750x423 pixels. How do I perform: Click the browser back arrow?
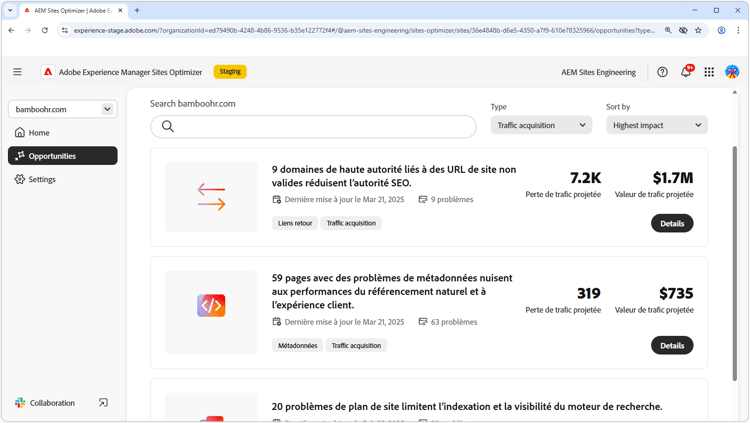tap(11, 30)
